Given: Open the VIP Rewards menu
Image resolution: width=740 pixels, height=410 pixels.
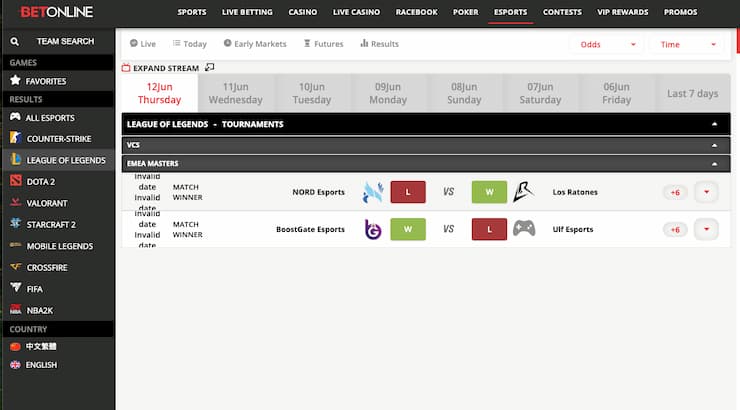Looking at the screenshot, I should click(622, 12).
